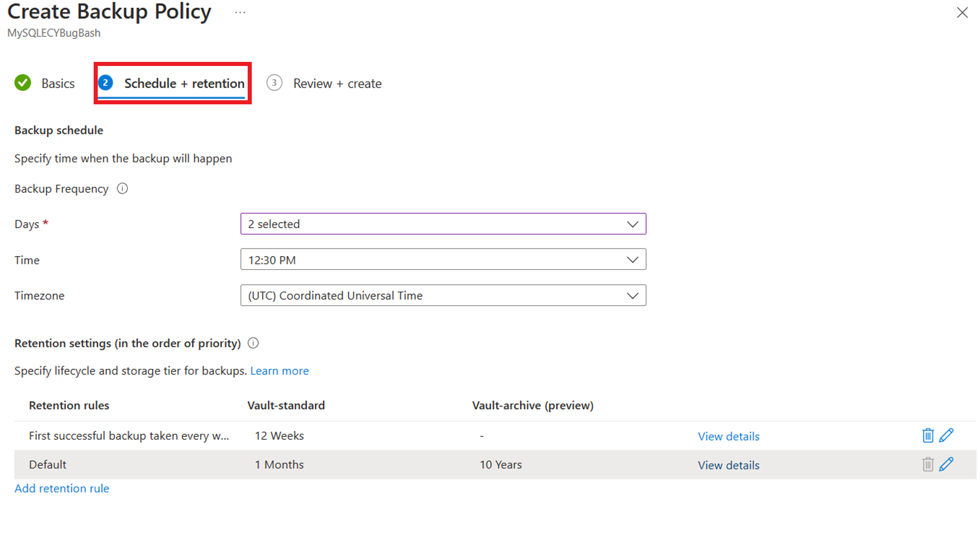
Task: Click the MySQLECYBugBash vault name
Action: (54, 33)
